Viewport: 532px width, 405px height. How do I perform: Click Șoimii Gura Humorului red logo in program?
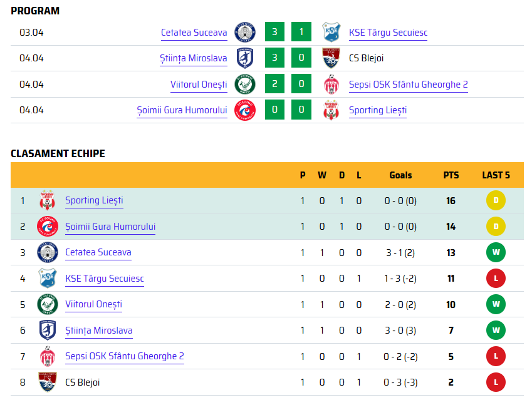[x=244, y=110]
